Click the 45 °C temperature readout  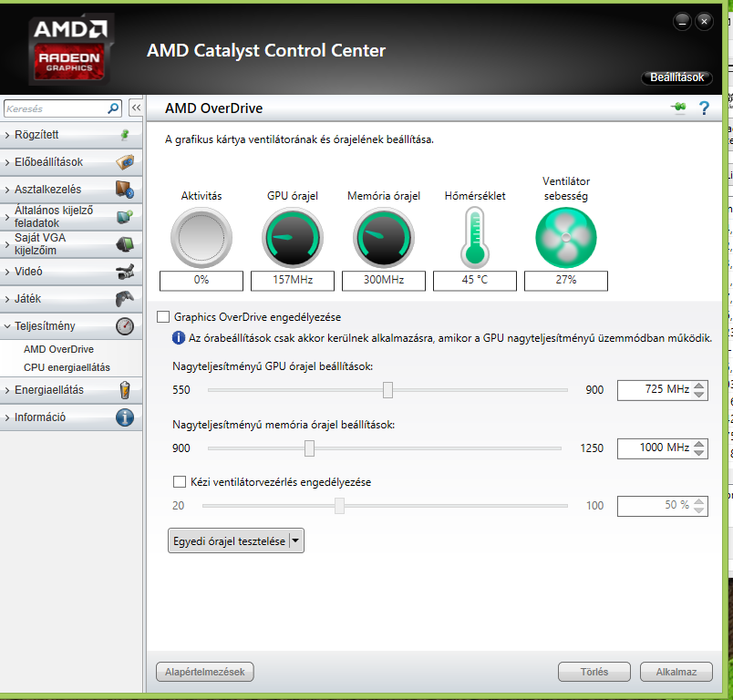tap(475, 281)
